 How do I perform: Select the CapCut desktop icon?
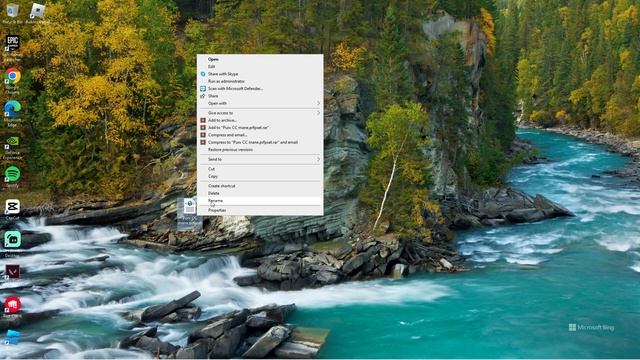tap(13, 207)
